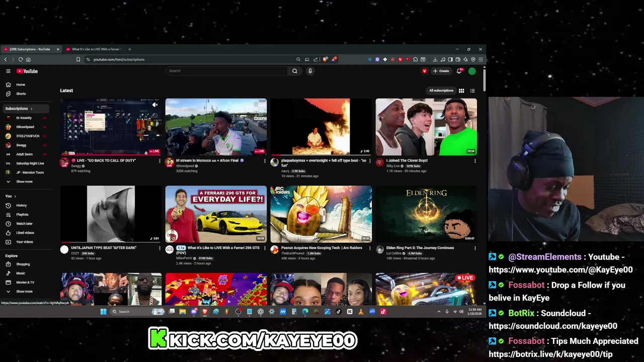This screenshot has width=644, height=362.
Task: Switch subscriptions feed to list view
Action: tap(472, 90)
